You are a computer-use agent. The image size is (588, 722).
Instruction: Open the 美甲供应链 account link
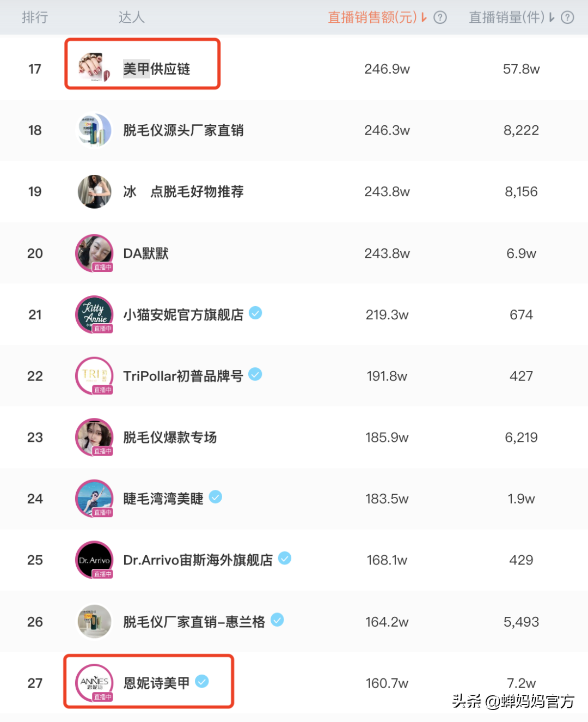tap(156, 69)
